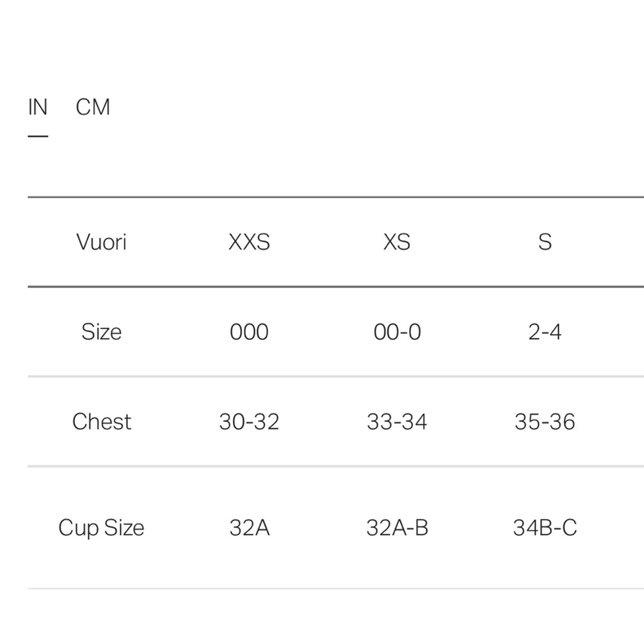
Task: Click the XS size header
Action: (x=397, y=242)
